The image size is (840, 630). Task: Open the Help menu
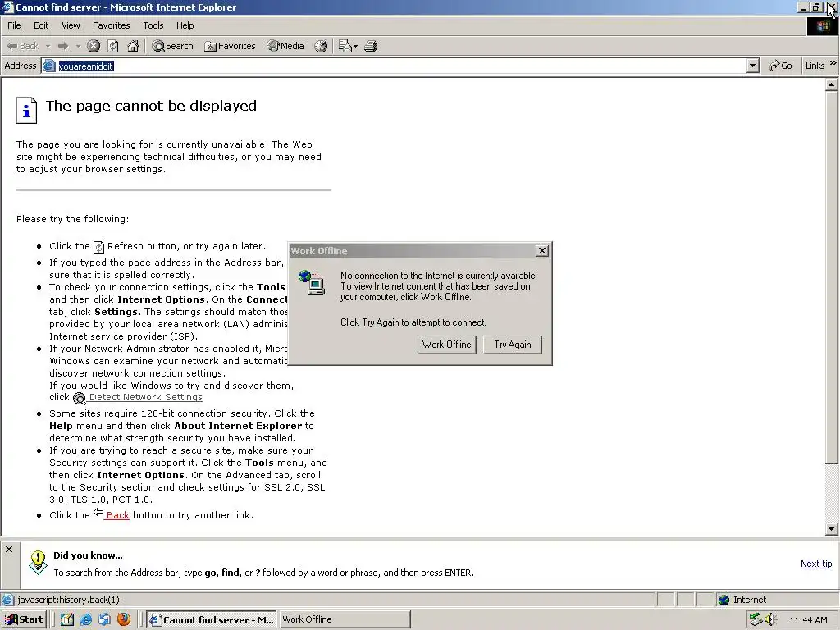[185, 25]
